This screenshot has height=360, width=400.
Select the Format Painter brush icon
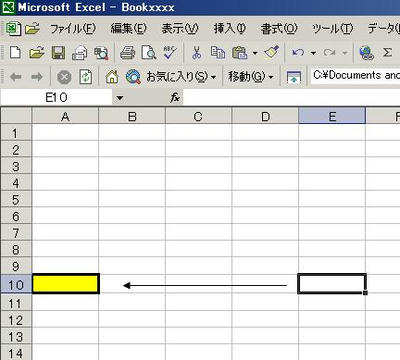tap(272, 52)
